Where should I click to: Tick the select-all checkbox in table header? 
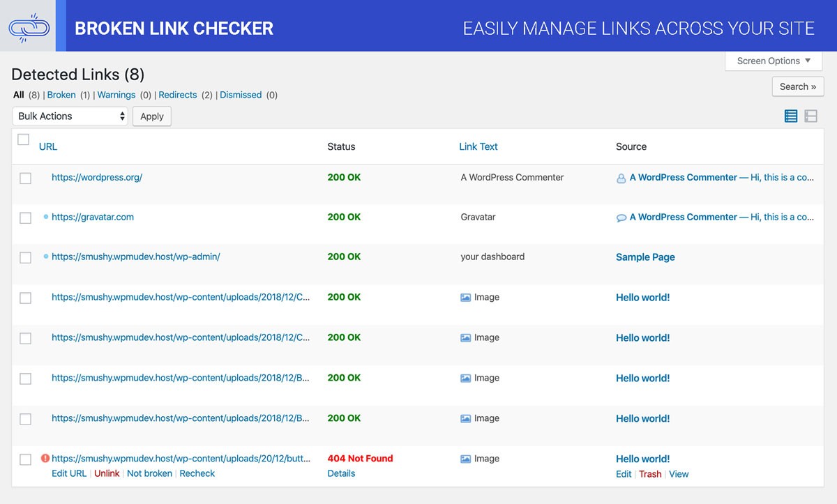click(24, 139)
